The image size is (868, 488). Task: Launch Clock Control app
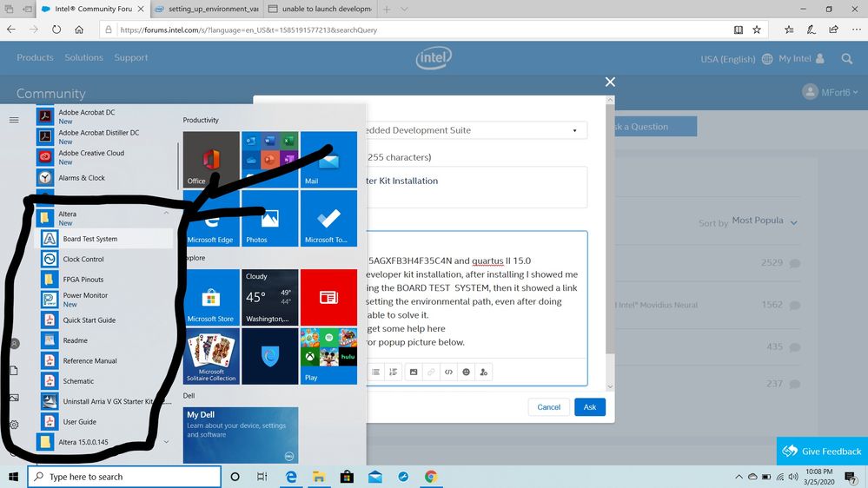104,259
